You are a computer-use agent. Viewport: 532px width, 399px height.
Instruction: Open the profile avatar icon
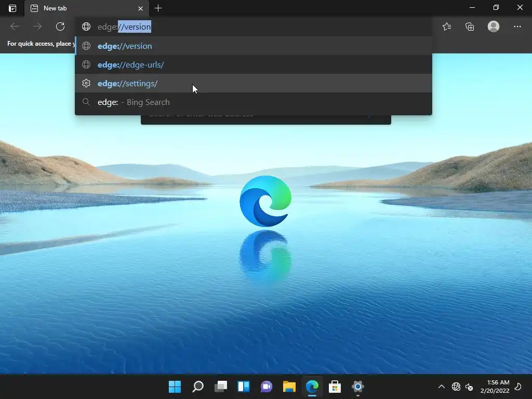pyautogui.click(x=494, y=26)
